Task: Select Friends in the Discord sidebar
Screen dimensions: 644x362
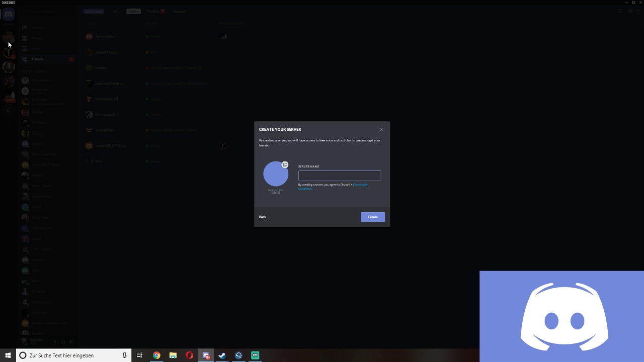Action: click(48, 59)
